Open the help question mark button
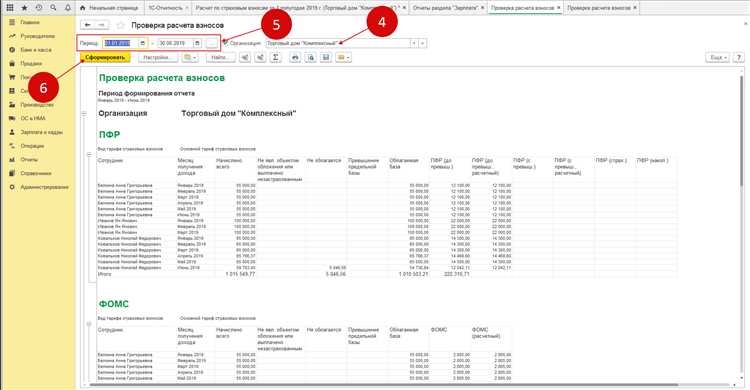 pos(739,57)
